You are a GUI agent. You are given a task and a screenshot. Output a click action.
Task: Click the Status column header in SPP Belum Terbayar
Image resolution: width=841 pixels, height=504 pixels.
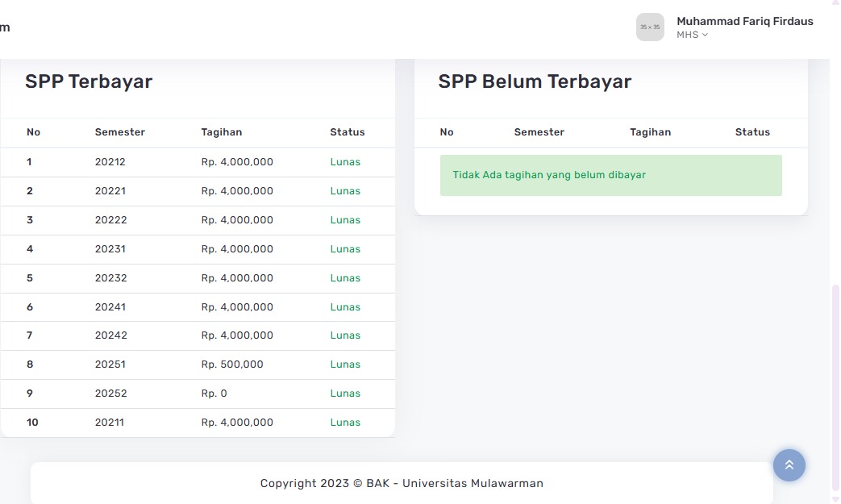(751, 132)
